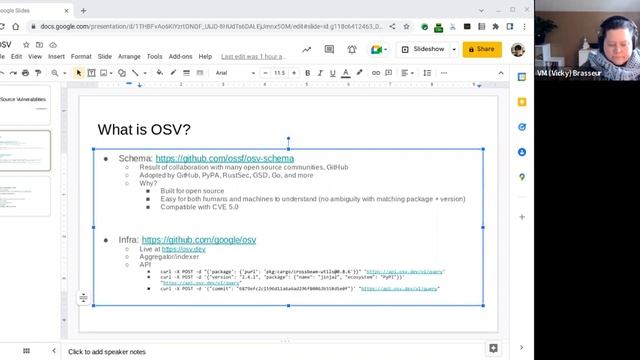
Task: Open the Edit menu
Action: (16, 57)
